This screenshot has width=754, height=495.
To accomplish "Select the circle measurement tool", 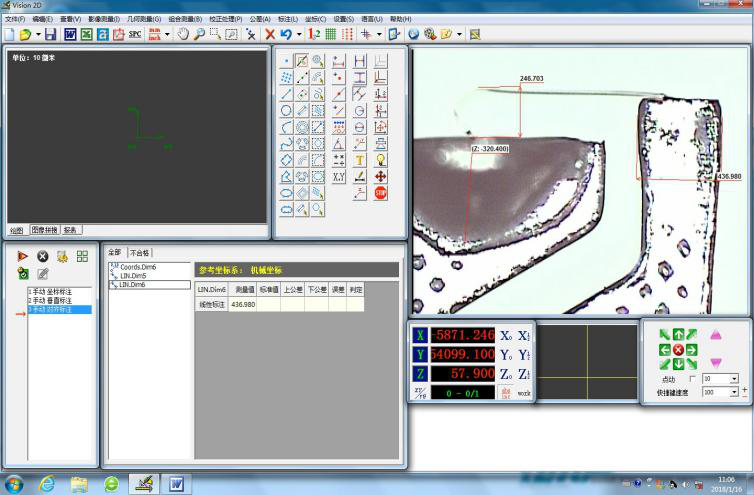I will (287, 111).
